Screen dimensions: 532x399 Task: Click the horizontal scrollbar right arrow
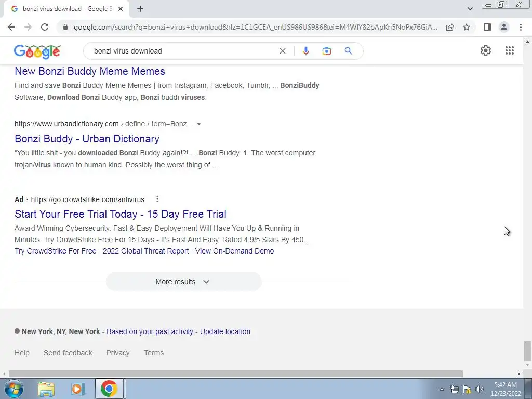[x=519, y=374]
